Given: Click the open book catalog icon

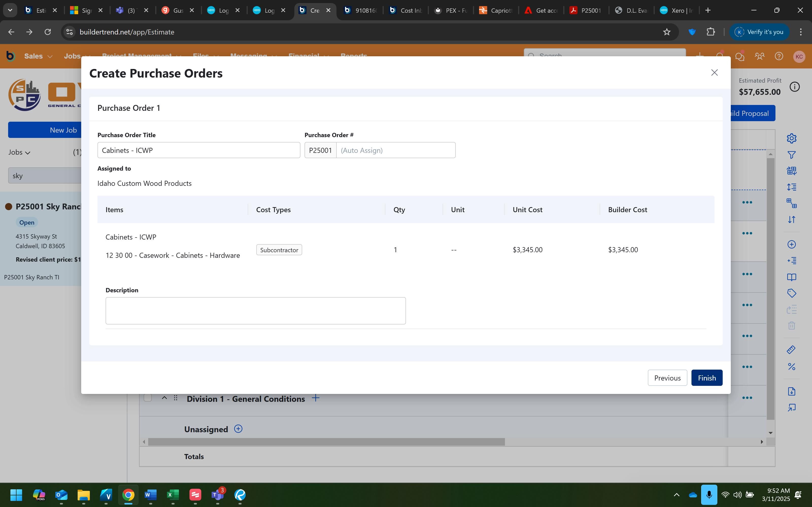Looking at the screenshot, I should tap(791, 277).
